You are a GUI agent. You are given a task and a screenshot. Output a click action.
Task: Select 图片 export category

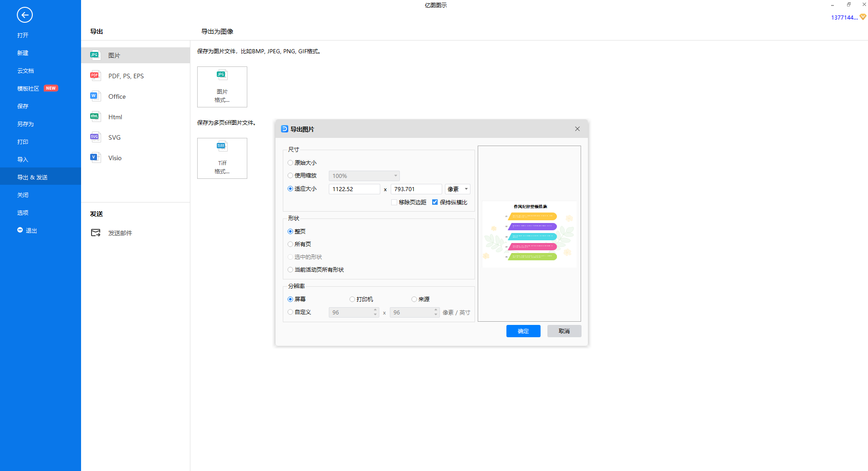136,55
